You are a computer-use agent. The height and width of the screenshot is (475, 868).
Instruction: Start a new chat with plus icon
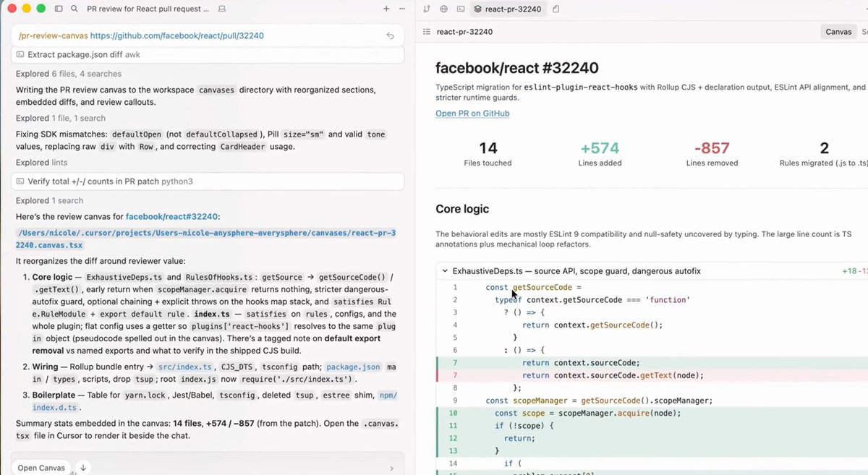[x=386, y=9]
